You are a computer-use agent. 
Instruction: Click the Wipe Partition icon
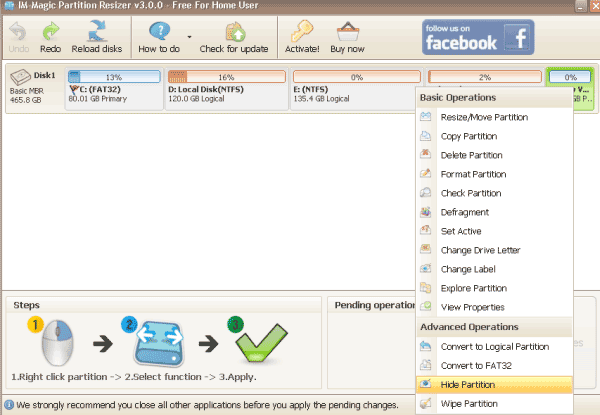click(x=426, y=403)
